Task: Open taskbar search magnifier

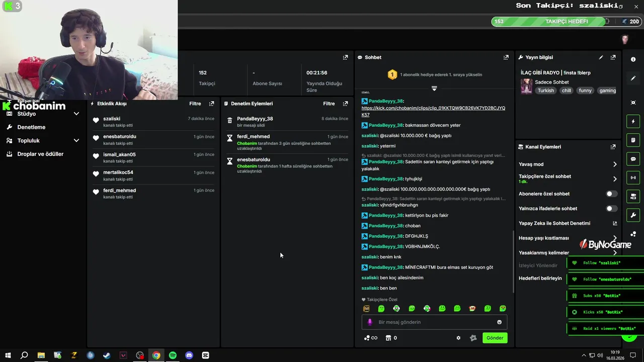Action: pyautogui.click(x=24, y=355)
